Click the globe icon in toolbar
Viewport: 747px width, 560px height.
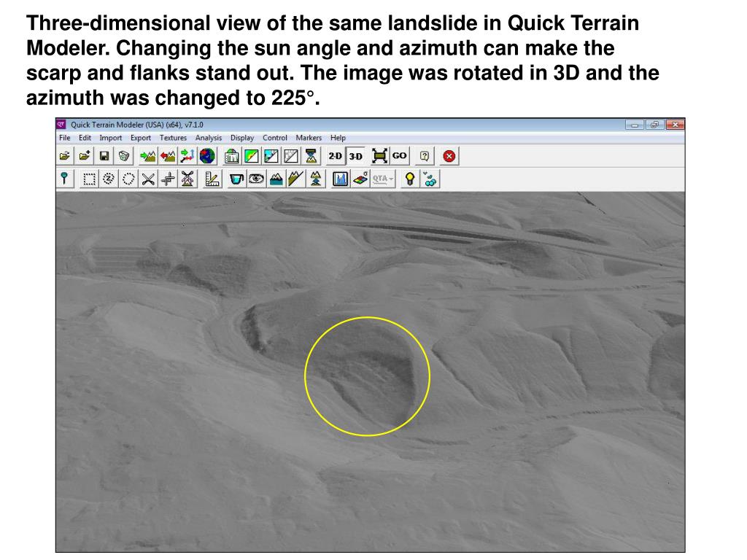click(207, 156)
